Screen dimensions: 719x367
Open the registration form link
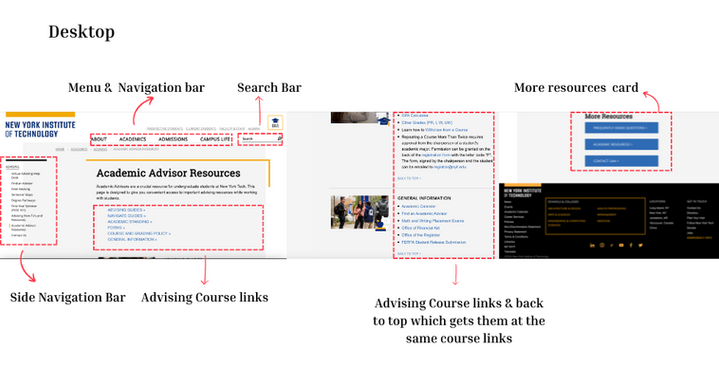pos(437,155)
